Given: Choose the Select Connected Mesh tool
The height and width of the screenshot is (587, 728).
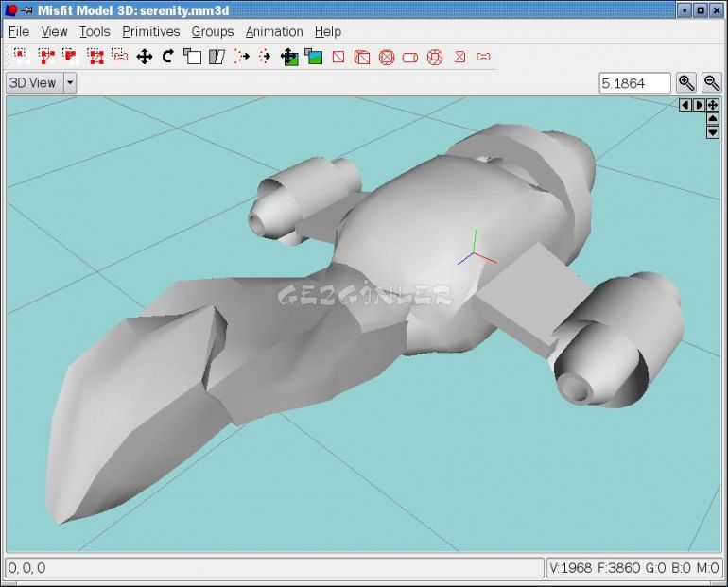Looking at the screenshot, I should click(71, 57).
